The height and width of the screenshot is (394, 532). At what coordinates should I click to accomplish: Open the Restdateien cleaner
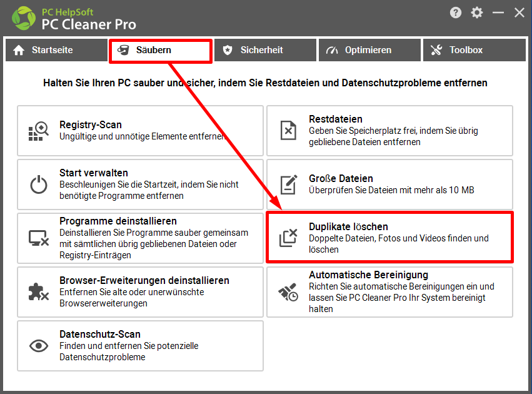(389, 131)
